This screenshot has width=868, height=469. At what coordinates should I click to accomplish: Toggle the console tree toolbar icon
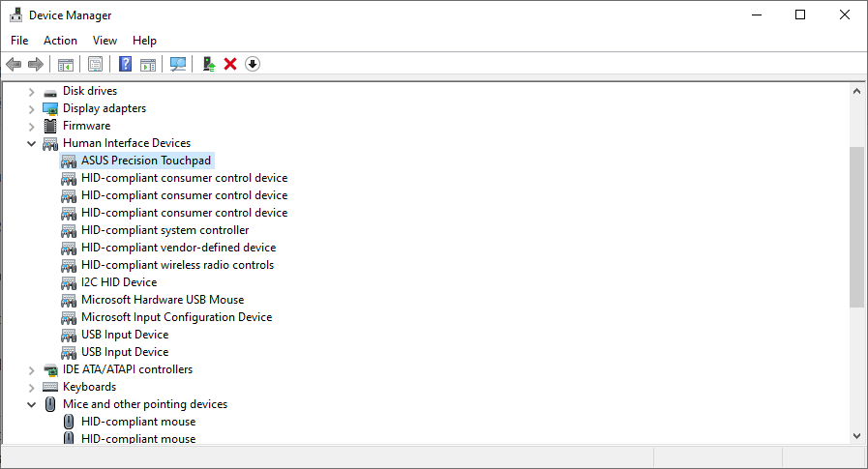point(66,64)
